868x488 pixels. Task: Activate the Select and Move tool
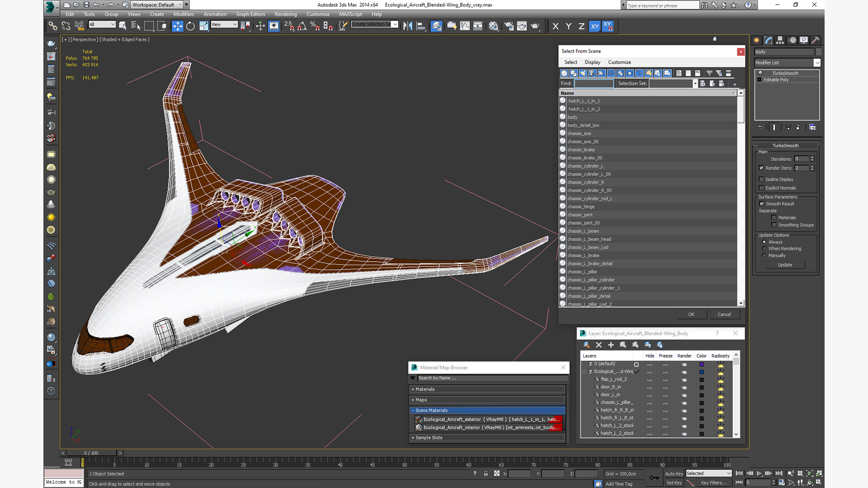click(x=178, y=26)
